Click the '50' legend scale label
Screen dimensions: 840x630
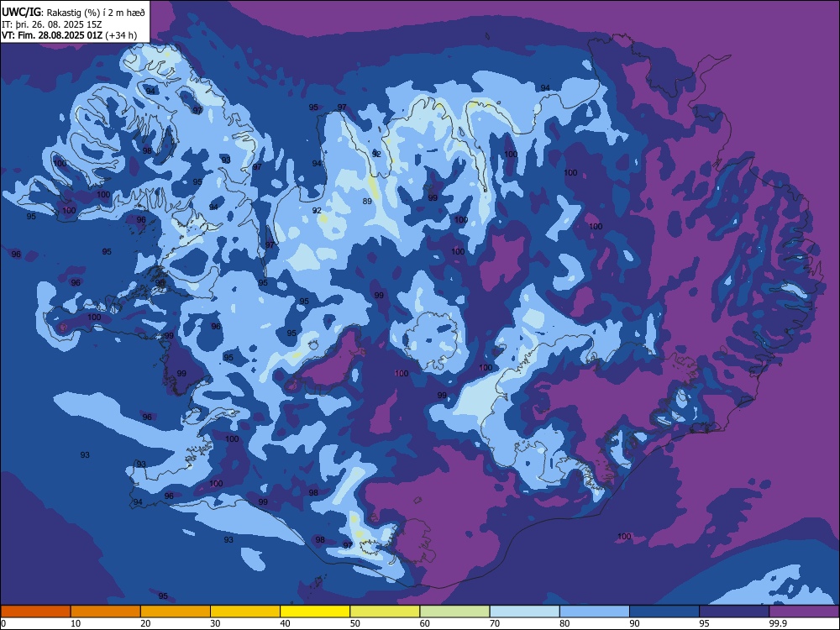pos(355,623)
